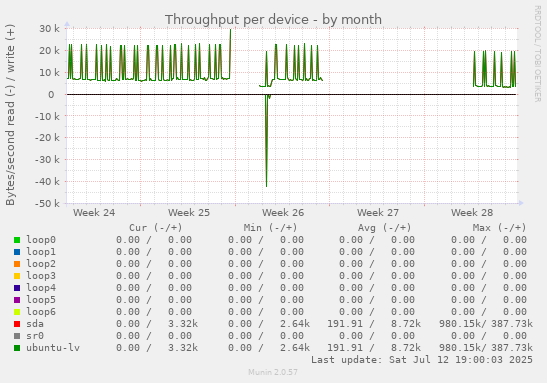Click the 0 y-axis label
Image resolution: width=547 pixels, height=383 pixels.
click(x=51, y=95)
